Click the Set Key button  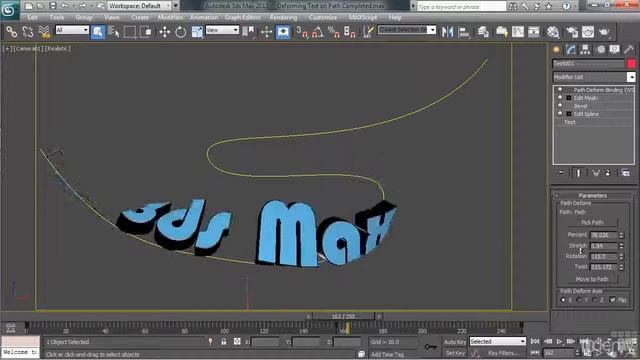(x=455, y=353)
